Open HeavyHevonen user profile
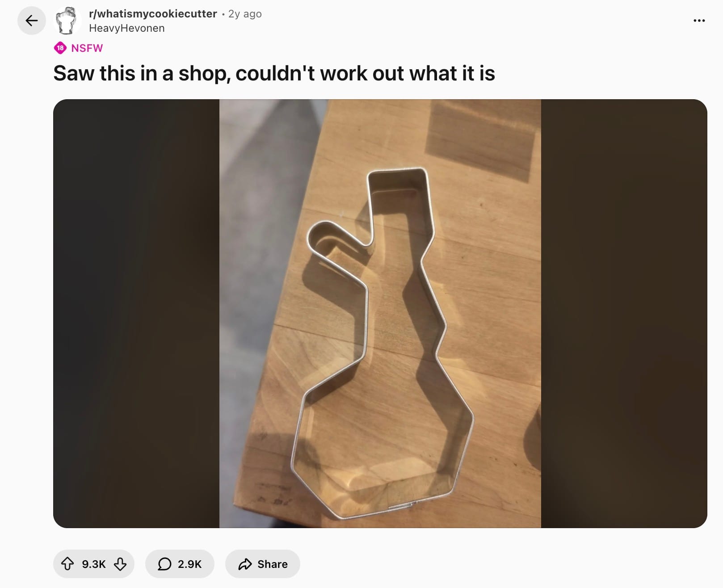The height and width of the screenshot is (588, 723). click(127, 28)
